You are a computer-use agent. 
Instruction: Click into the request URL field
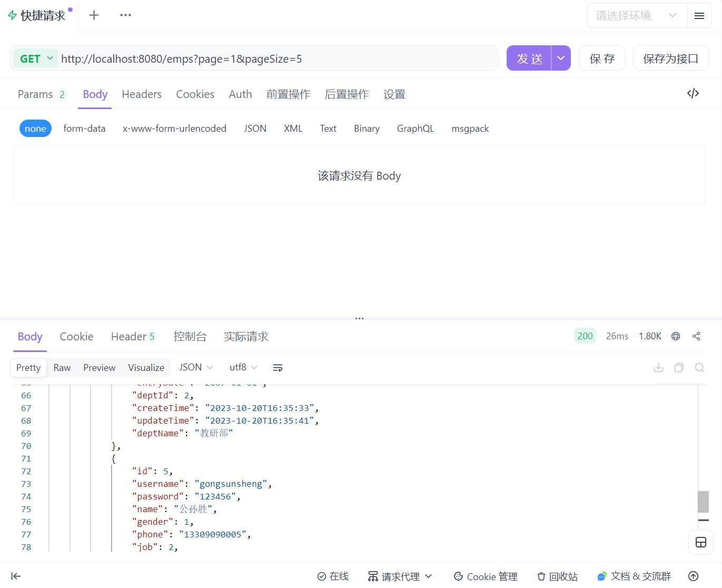(x=279, y=58)
